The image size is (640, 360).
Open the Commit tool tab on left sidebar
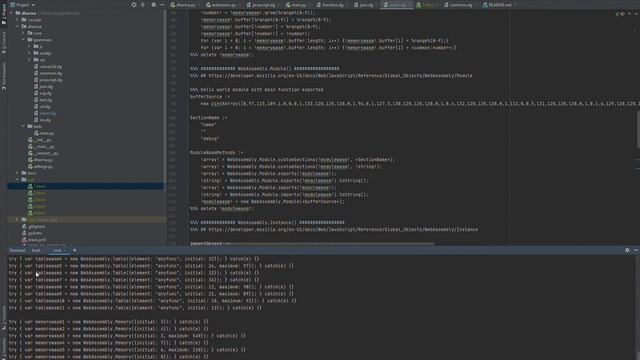click(4, 43)
